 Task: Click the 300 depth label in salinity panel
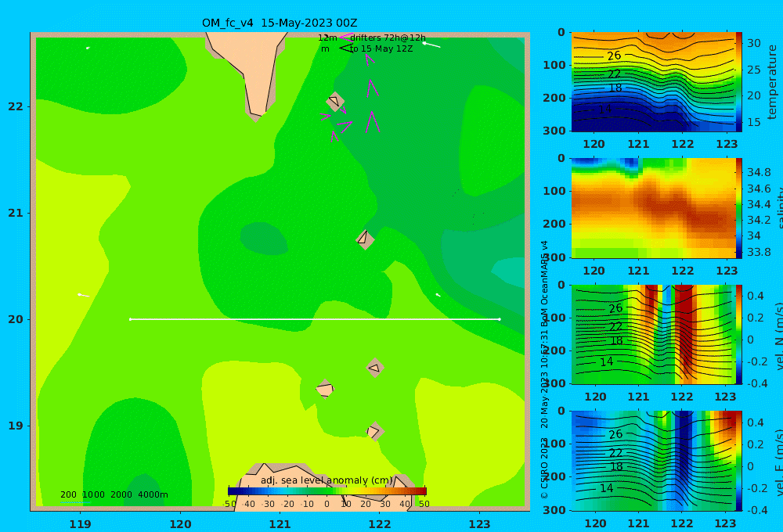tap(554, 257)
